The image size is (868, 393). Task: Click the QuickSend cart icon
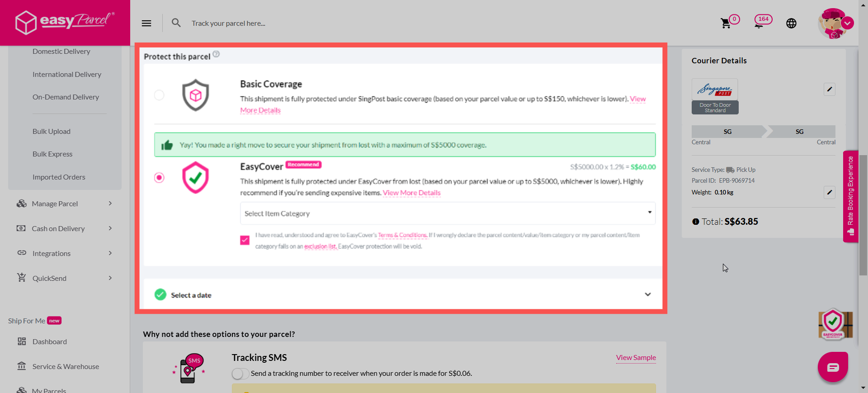pos(21,278)
